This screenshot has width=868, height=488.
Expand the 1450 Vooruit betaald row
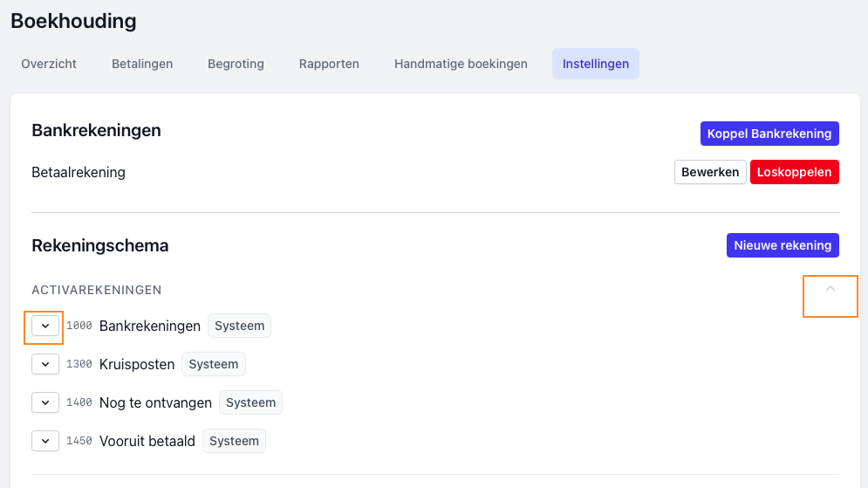45,441
